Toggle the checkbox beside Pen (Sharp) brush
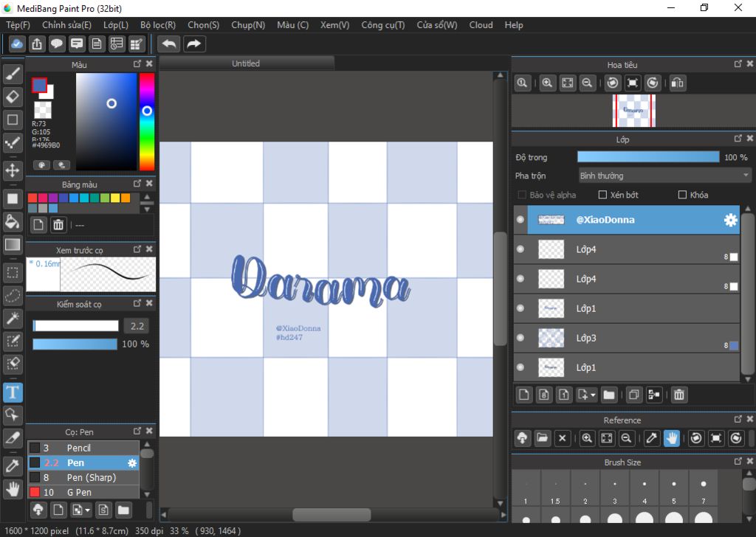The image size is (756, 537). 35,478
